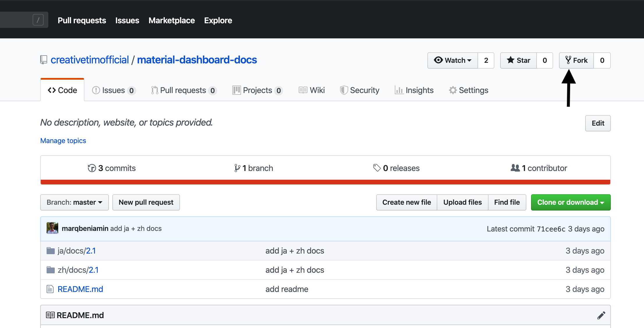Expand the Branch: master selector
The width and height of the screenshot is (644, 328).
[x=74, y=202]
